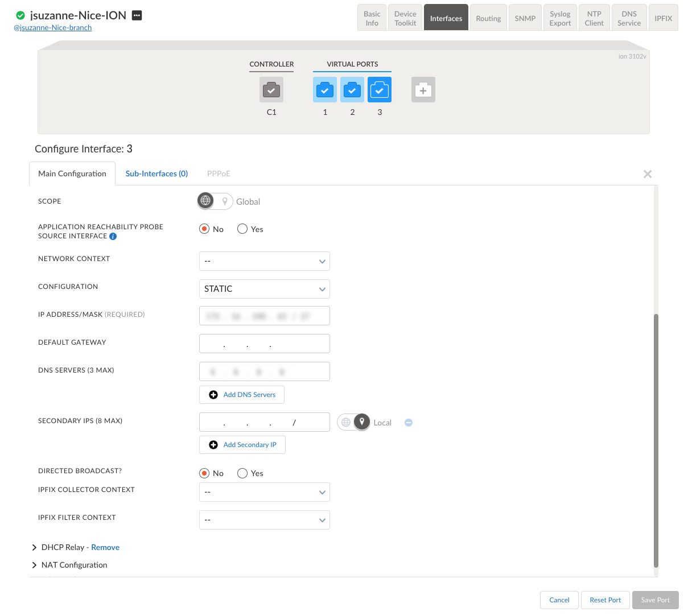Click the green device status check icon
The width and height of the screenshot is (688, 616).
[x=20, y=15]
